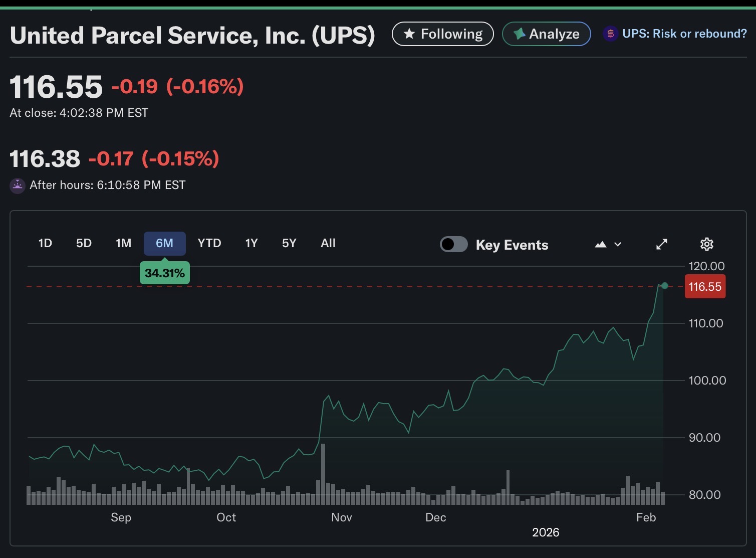
Task: Click the Analyze button
Action: point(546,34)
